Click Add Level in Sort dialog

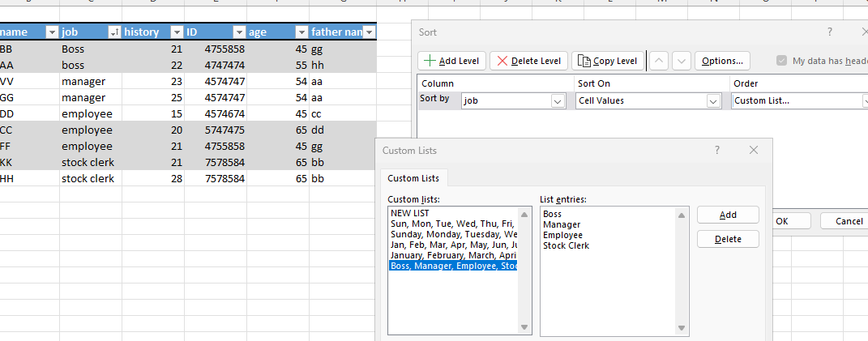click(x=451, y=61)
